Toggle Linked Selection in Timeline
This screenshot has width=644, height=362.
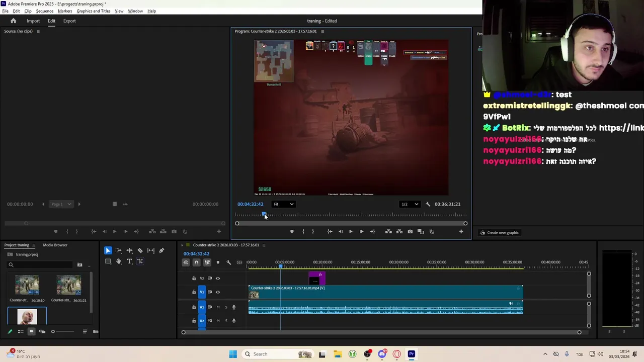pos(207,262)
